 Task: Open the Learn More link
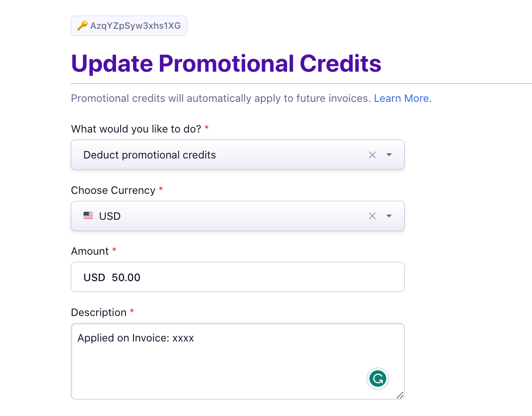pos(402,99)
